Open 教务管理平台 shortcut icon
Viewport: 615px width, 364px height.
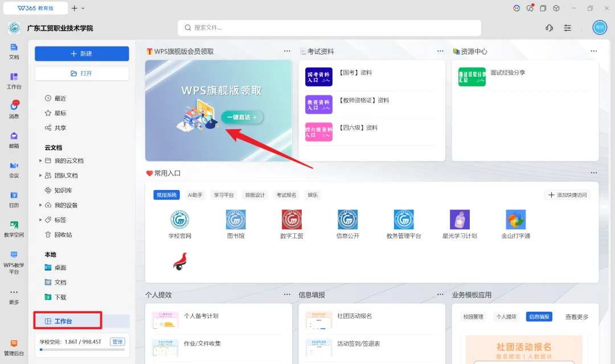click(x=404, y=220)
